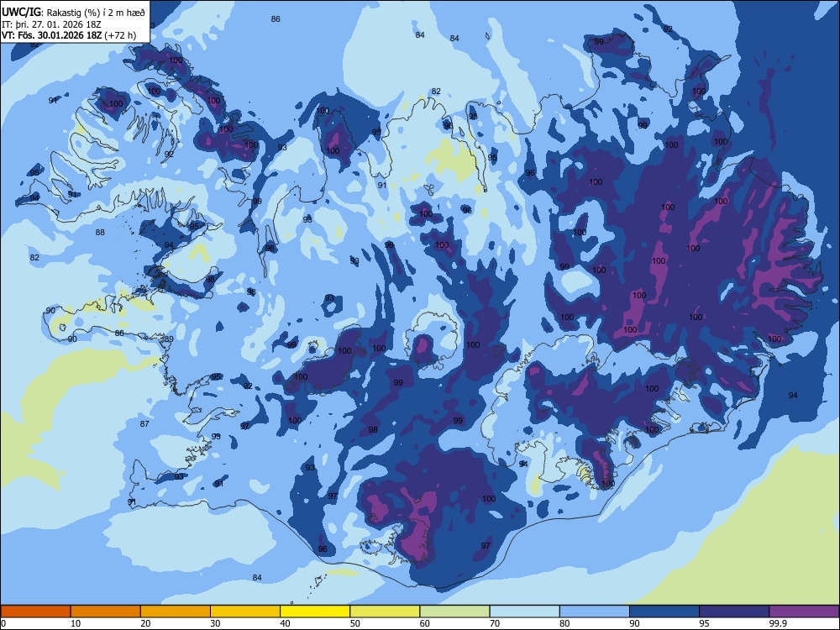Image resolution: width=840 pixels, height=630 pixels.
Task: Click the orange 10–20 legend swatch
Action: pyautogui.click(x=106, y=612)
